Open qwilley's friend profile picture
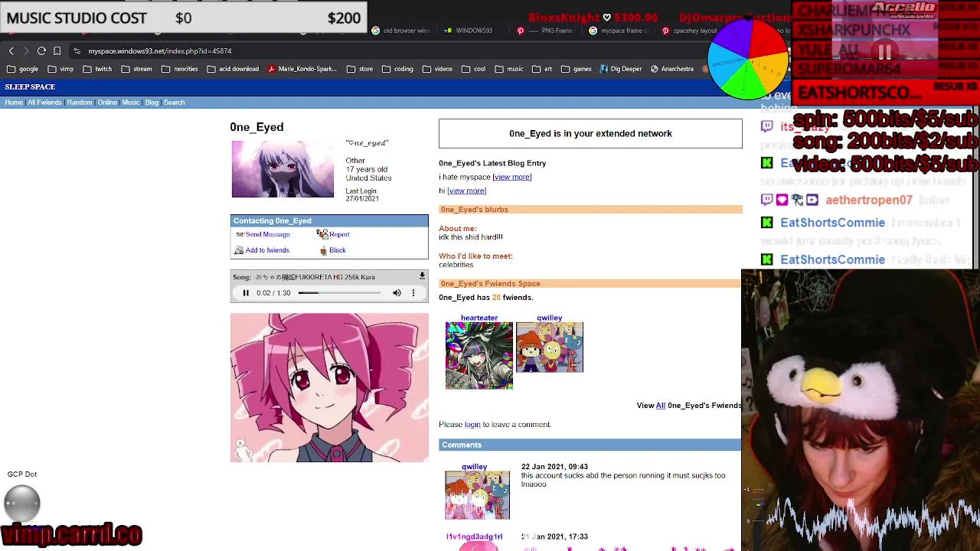 point(550,347)
